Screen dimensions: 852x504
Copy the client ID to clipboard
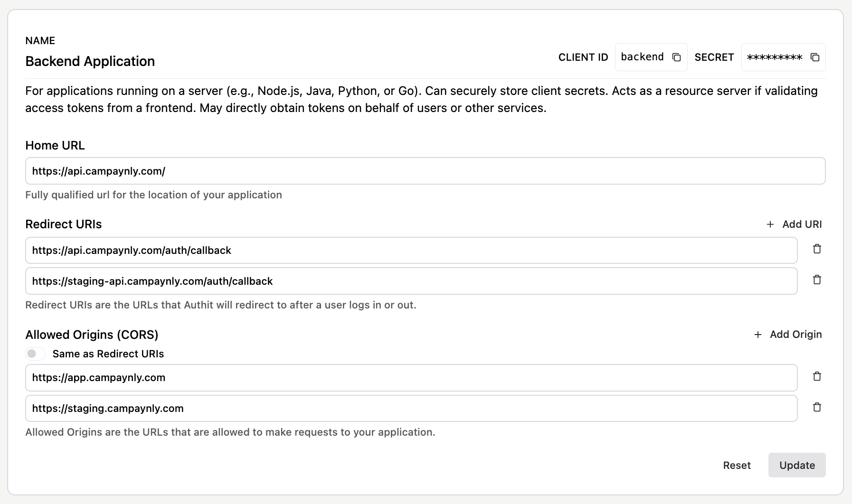coord(676,57)
